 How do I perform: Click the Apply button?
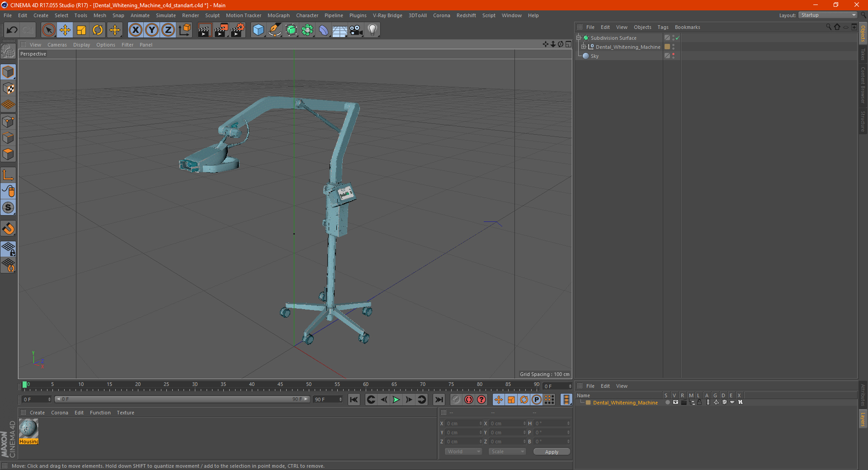pyautogui.click(x=552, y=451)
